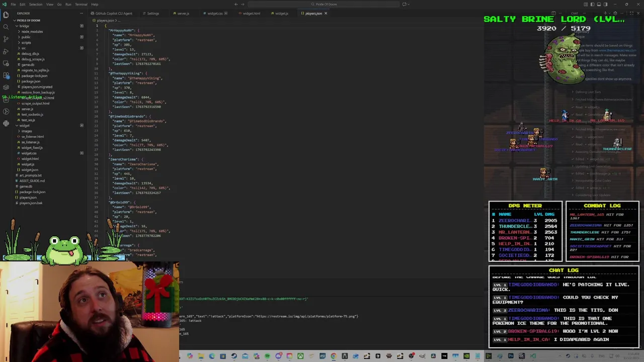Screen dimensions: 644x362
Task: Open migrate_to_sqlite.js in the explorer
Action: tap(35, 70)
